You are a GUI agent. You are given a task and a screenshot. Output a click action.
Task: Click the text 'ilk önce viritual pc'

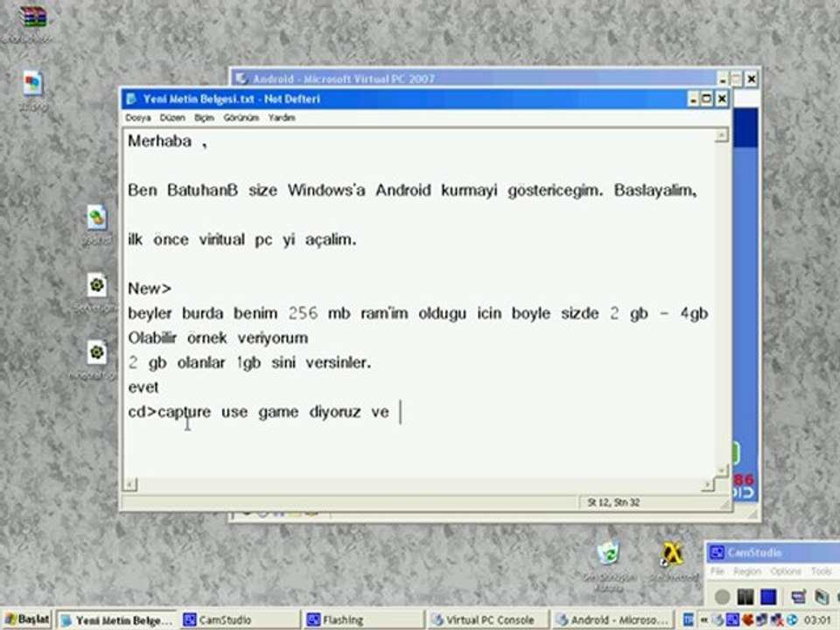[200, 240]
